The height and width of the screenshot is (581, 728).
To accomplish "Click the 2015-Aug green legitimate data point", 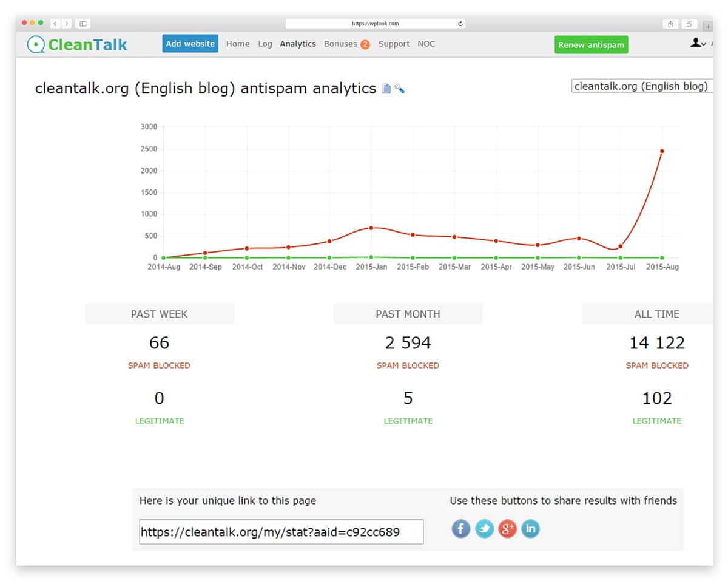I will click(662, 258).
